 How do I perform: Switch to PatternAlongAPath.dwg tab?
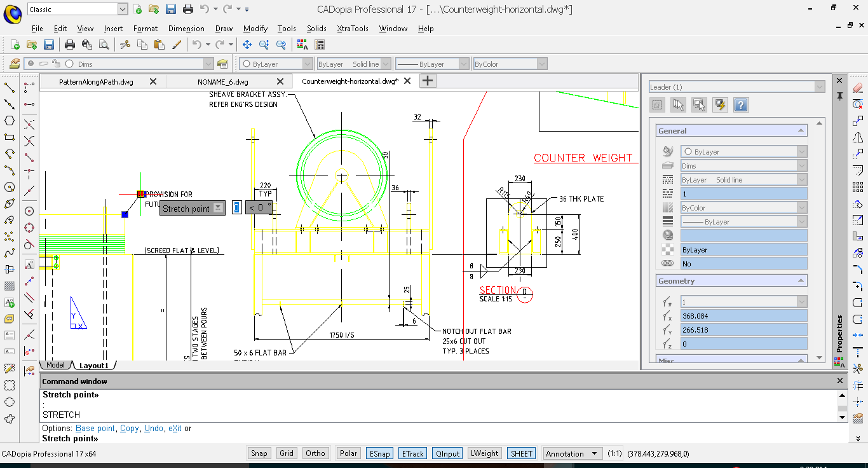point(96,81)
